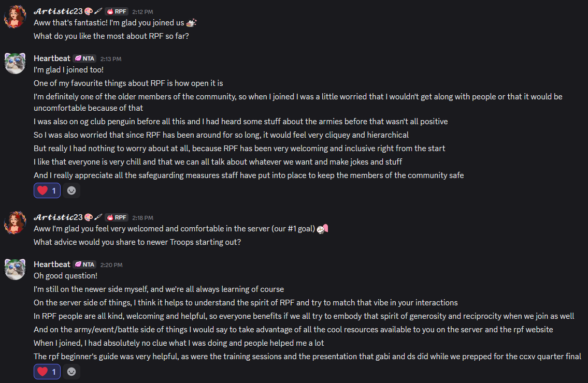Click the 2:20 PM message timestamp
588x383 pixels.
[112, 265]
